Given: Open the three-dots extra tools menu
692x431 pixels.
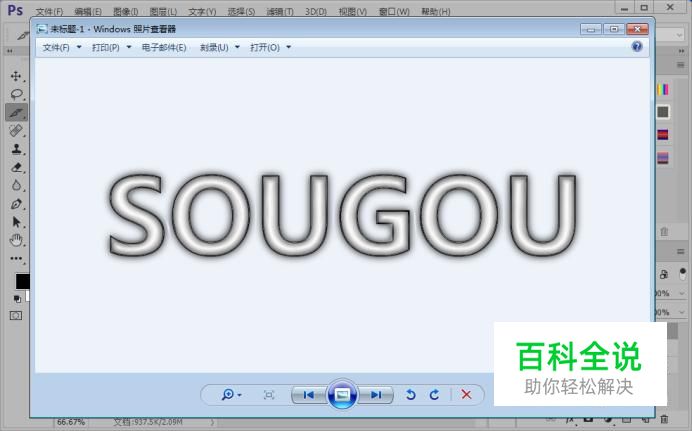Looking at the screenshot, I should (16, 259).
